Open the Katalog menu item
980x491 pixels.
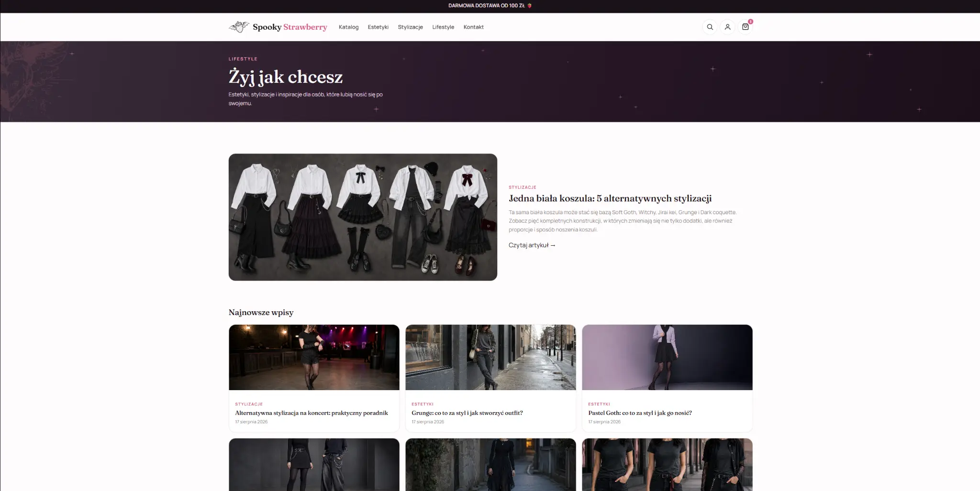[348, 27]
